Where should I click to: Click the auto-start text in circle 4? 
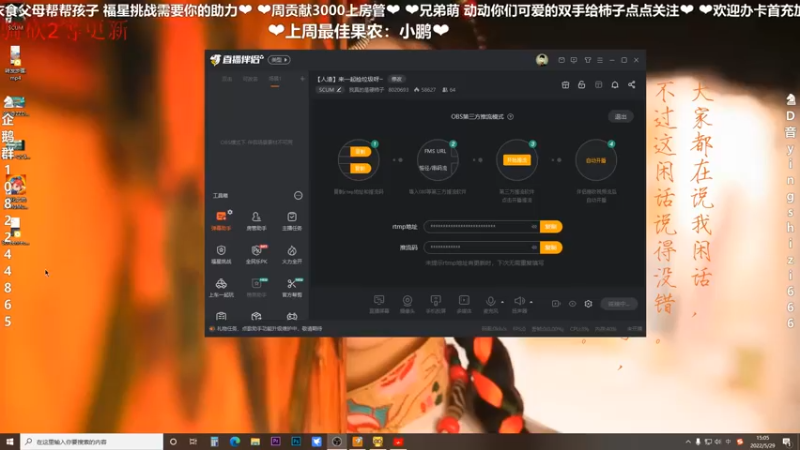coord(596,160)
